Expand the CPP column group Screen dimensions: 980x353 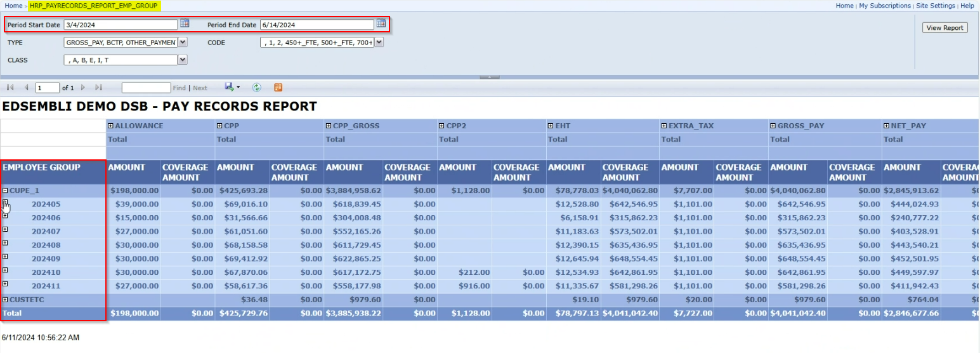click(219, 126)
